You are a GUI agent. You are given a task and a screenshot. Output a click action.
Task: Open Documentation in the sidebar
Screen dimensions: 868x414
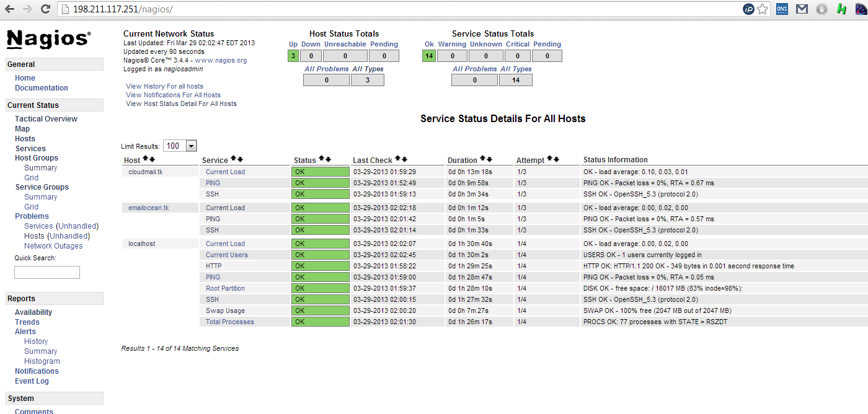pyautogui.click(x=42, y=88)
